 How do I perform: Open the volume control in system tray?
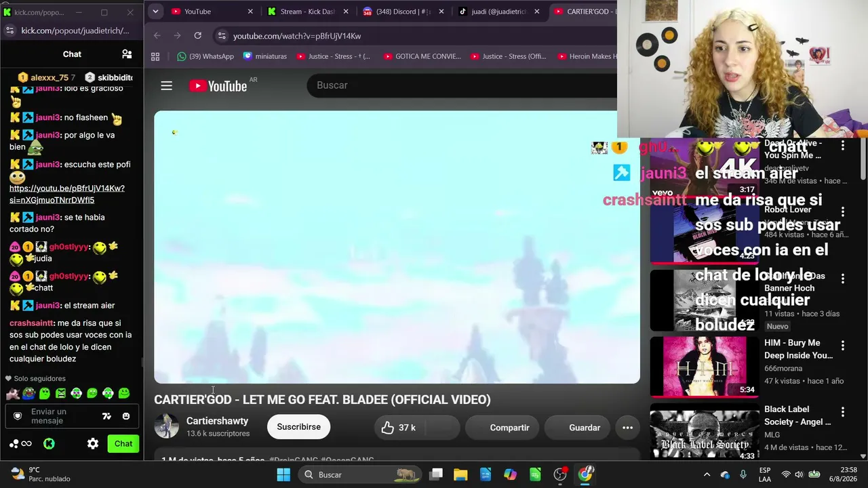click(x=799, y=474)
